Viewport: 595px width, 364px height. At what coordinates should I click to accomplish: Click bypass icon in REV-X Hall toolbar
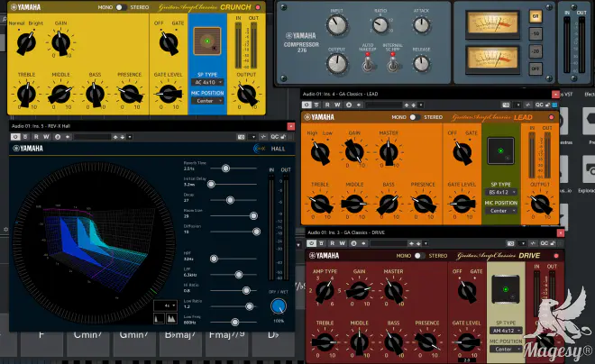click(25, 137)
